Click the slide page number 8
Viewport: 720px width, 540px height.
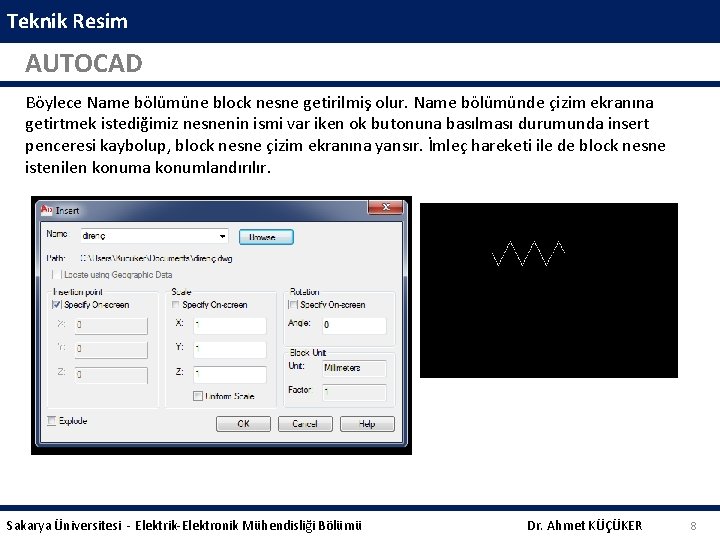693,526
